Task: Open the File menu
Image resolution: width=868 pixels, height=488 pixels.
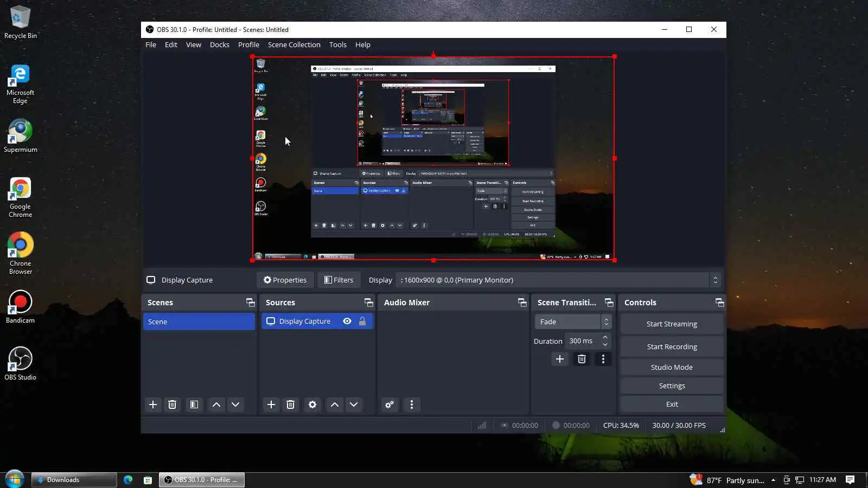Action: point(151,44)
